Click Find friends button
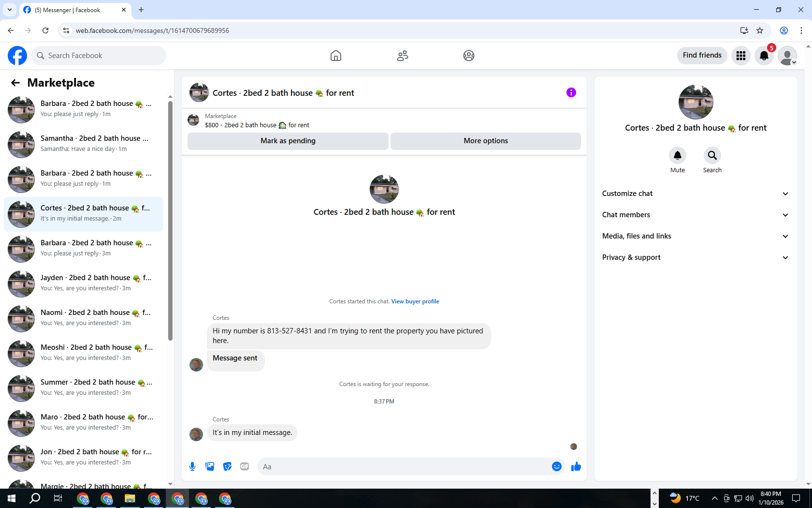The width and height of the screenshot is (812, 508). [x=702, y=55]
